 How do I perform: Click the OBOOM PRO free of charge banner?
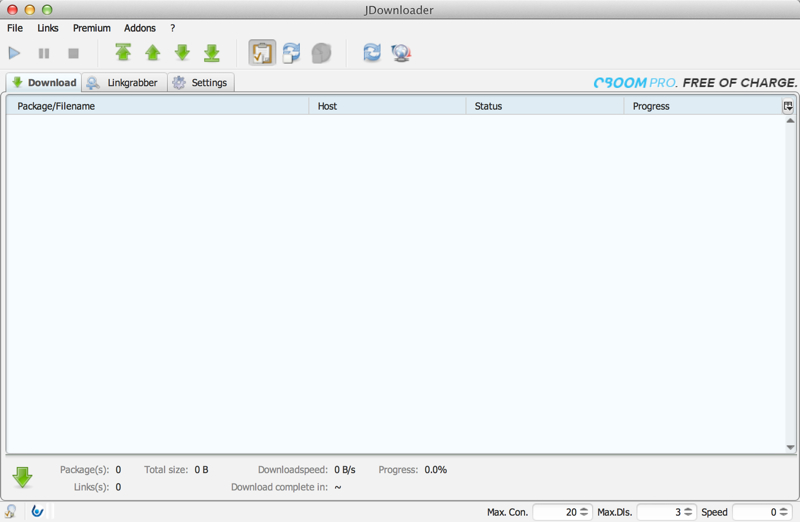pos(695,83)
